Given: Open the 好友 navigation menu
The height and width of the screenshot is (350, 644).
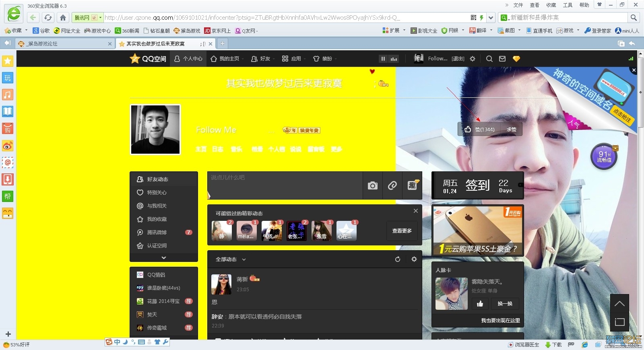Looking at the screenshot, I should (262, 59).
